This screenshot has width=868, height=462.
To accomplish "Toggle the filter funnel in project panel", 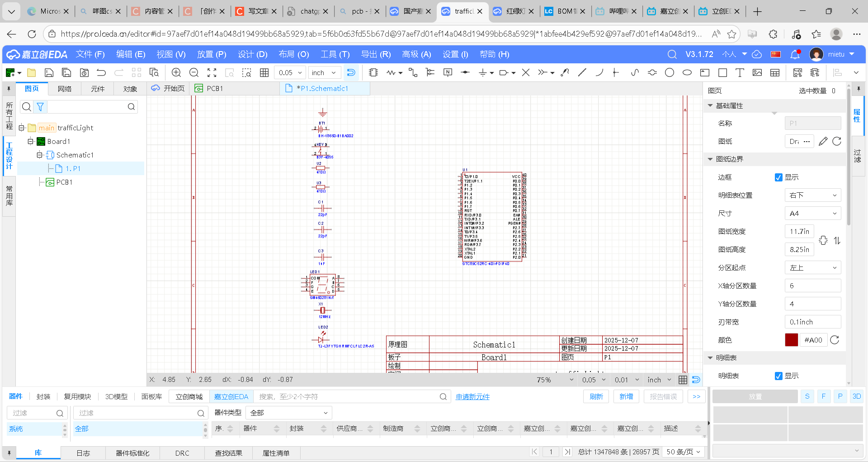I will (x=40, y=107).
